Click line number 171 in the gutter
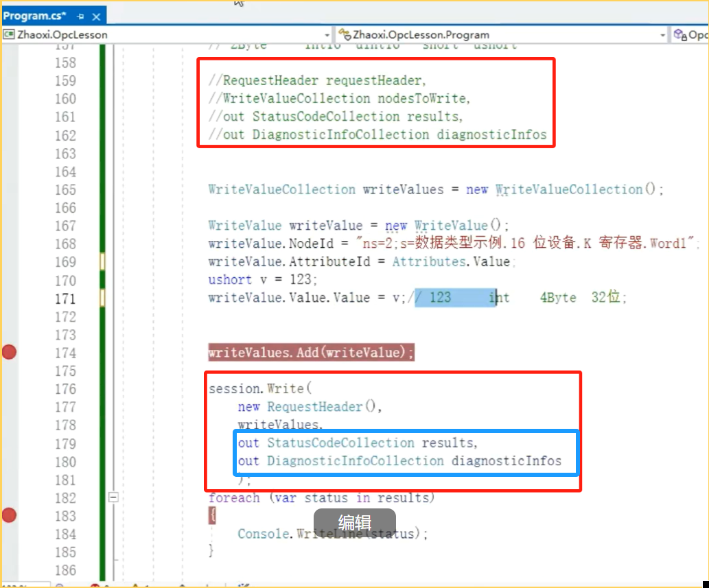Screen dimensions: 709x588 (65, 298)
